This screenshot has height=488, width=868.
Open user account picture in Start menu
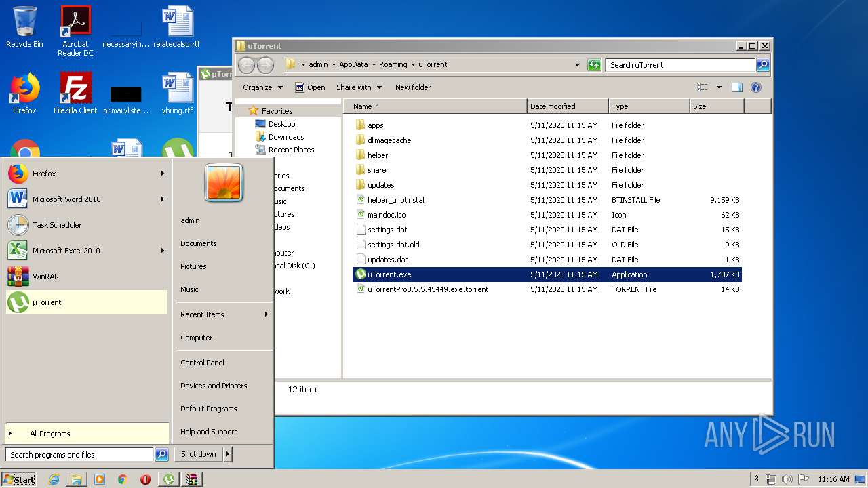click(x=224, y=183)
